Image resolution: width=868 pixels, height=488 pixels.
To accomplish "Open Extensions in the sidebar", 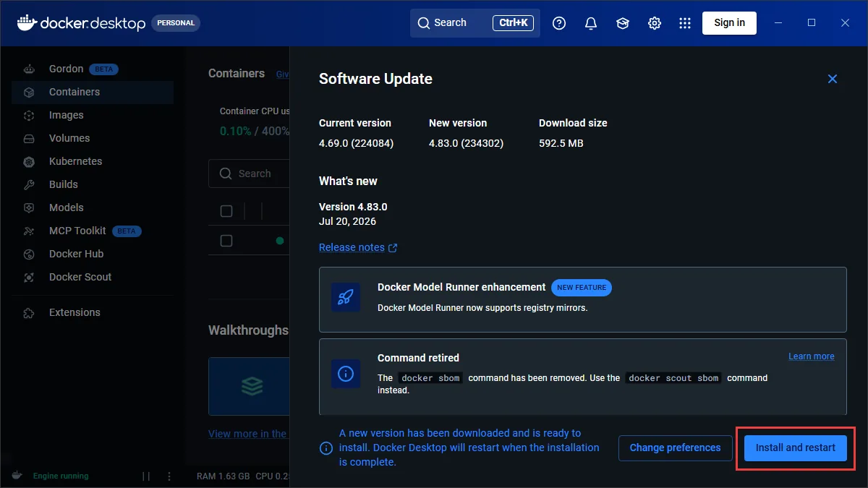I will point(93,313).
